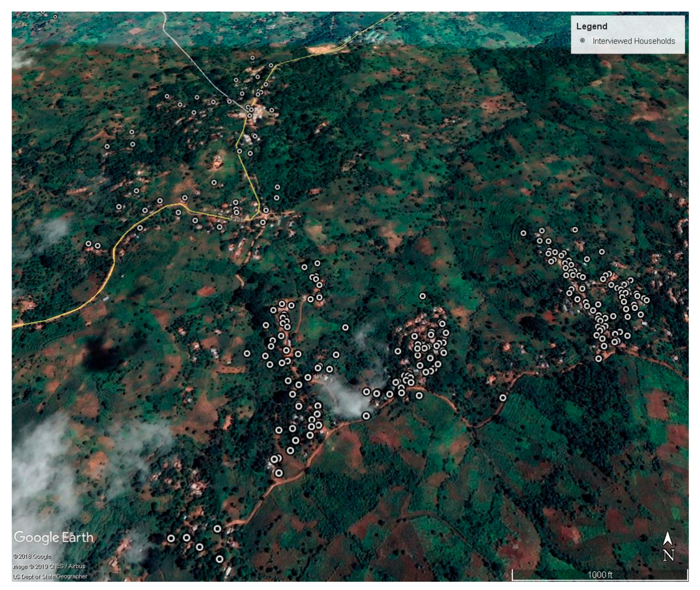Select the westernmost marker of the bottom-left group
Image resolution: width=700 pixels, height=590 pixels.
tap(171, 538)
